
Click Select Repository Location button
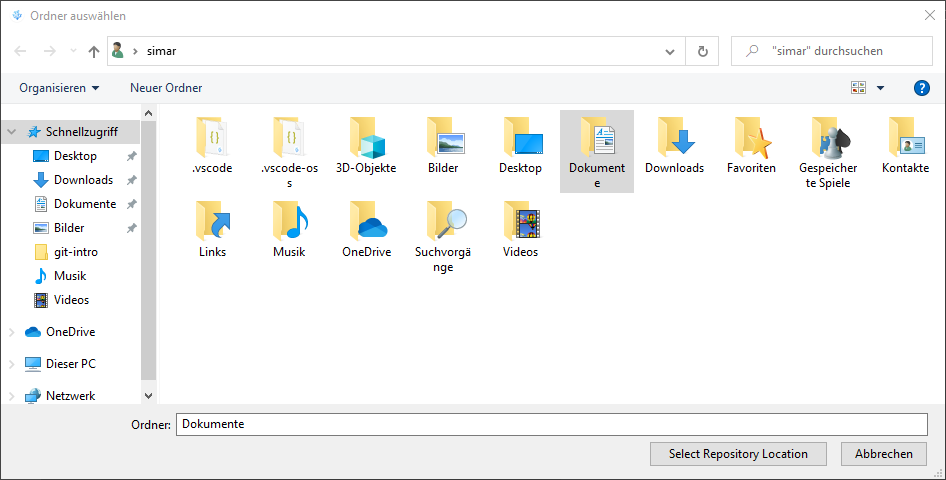738,454
